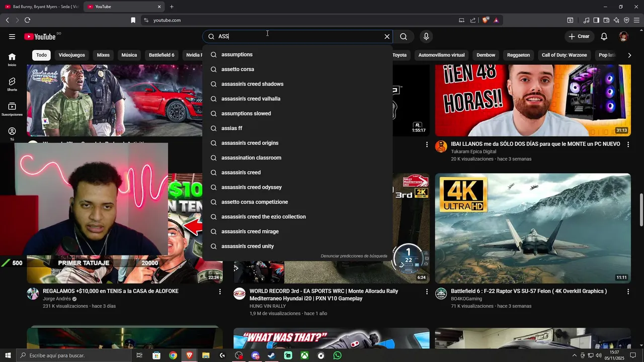Click the Brave Shields lion icon
Viewport: 644px width, 362px height.
tap(486, 20)
